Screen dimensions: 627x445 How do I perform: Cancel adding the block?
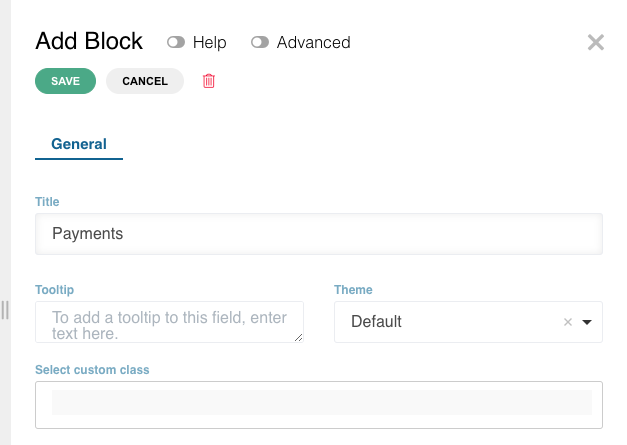145,81
